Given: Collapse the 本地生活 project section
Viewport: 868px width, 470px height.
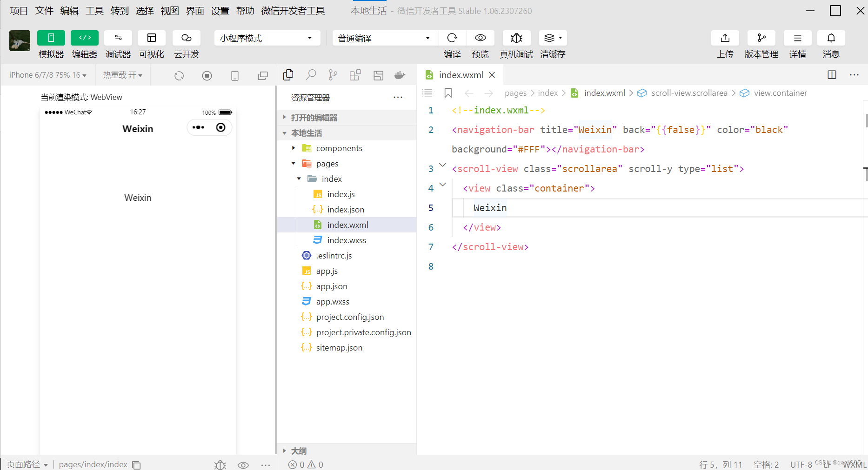Looking at the screenshot, I should coord(347,133).
